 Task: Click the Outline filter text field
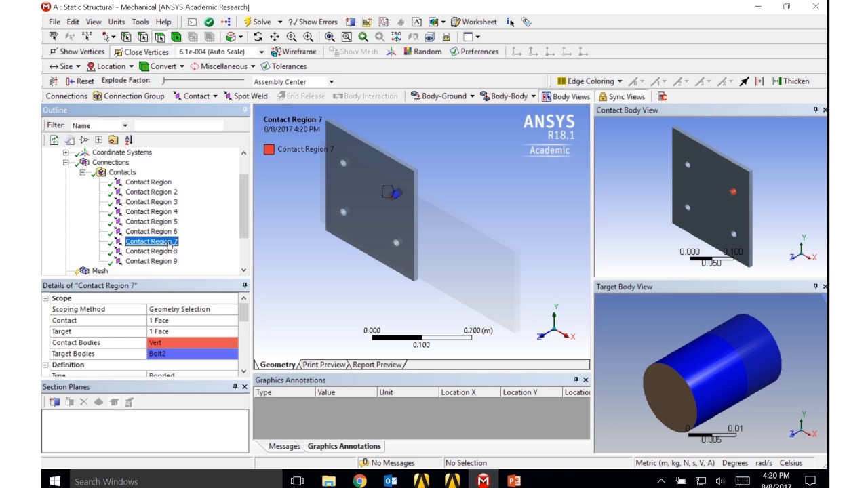coord(178,125)
